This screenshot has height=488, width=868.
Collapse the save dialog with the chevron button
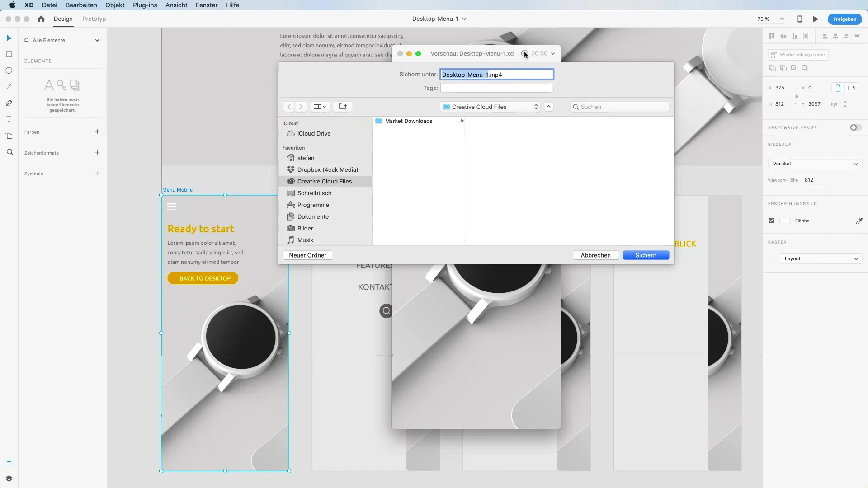pos(548,107)
